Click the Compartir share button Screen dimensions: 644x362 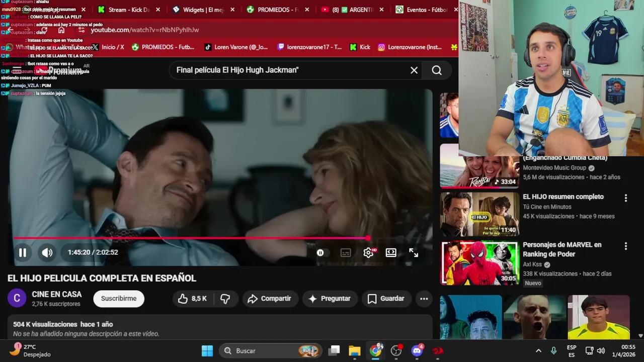[x=270, y=299]
